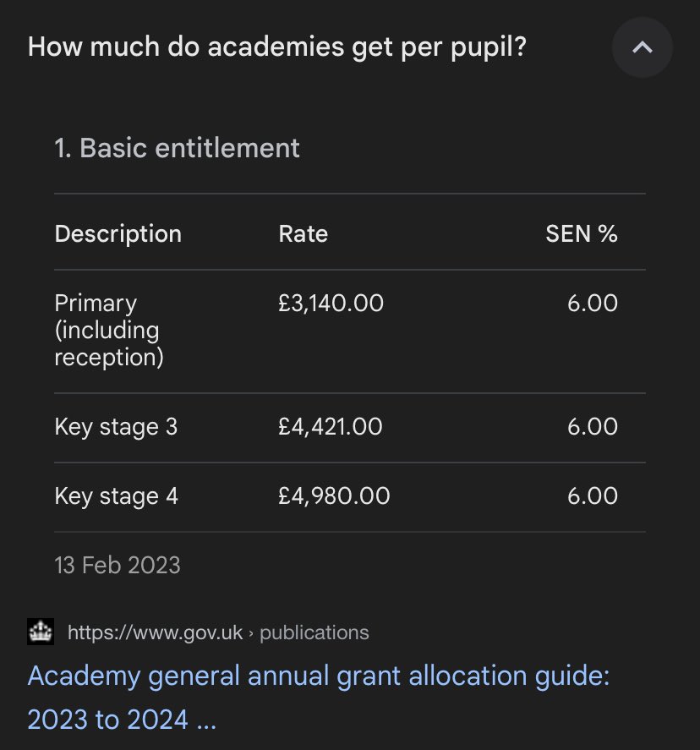This screenshot has width=700, height=750.
Task: Click the Key stage 4 SEN percentage 6.00
Action: 593,496
